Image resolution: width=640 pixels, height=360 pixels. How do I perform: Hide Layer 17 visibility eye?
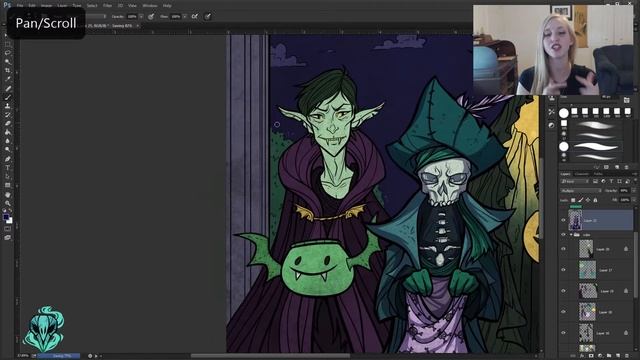pos(564,270)
